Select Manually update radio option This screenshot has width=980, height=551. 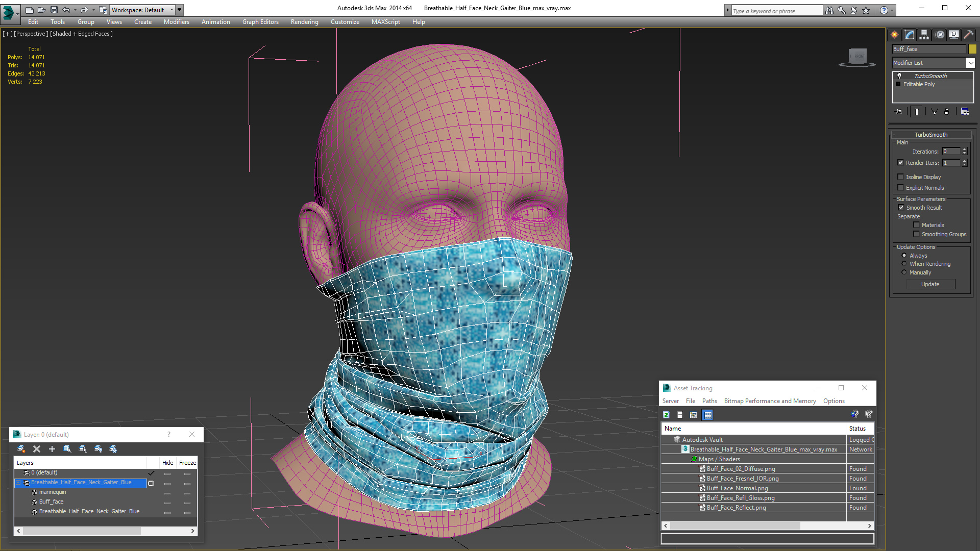coord(904,272)
